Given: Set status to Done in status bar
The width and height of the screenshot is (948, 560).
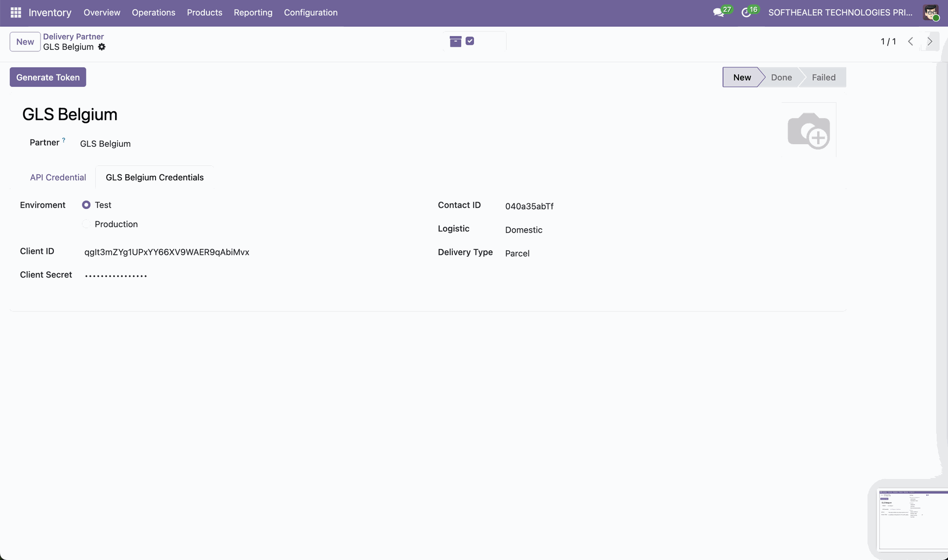Looking at the screenshot, I should coord(781,78).
